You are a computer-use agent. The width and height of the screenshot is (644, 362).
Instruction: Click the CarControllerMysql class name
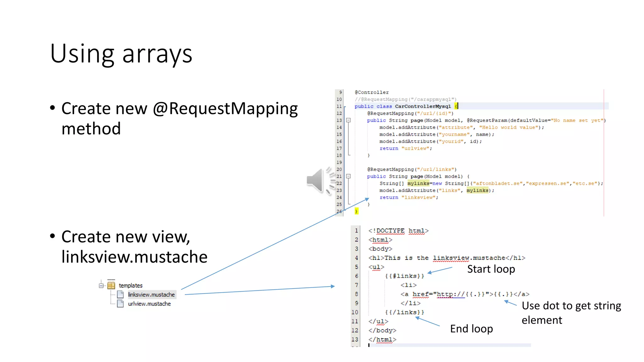point(423,106)
